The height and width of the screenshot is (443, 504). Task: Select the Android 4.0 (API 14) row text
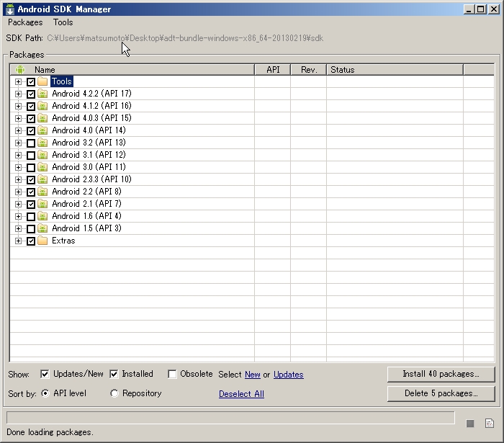(89, 130)
